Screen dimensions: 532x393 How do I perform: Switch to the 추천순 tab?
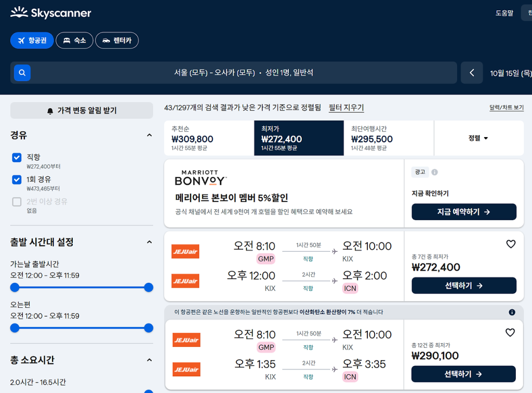point(209,138)
